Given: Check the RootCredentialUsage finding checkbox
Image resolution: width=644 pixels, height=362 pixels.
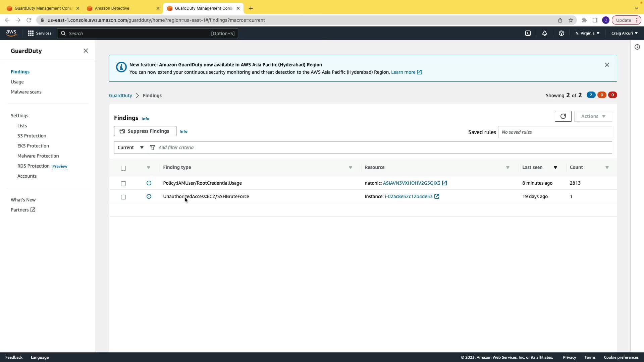Looking at the screenshot, I should [123, 183].
